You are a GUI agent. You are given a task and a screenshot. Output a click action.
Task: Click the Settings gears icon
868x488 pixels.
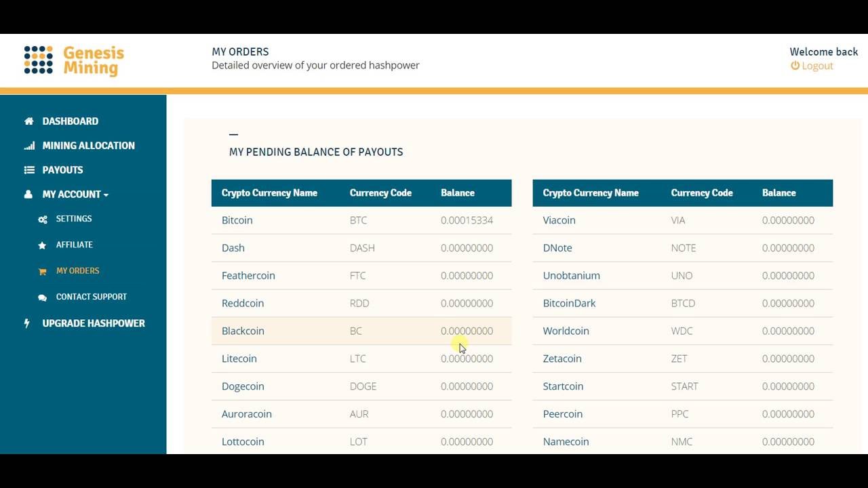tap(43, 219)
